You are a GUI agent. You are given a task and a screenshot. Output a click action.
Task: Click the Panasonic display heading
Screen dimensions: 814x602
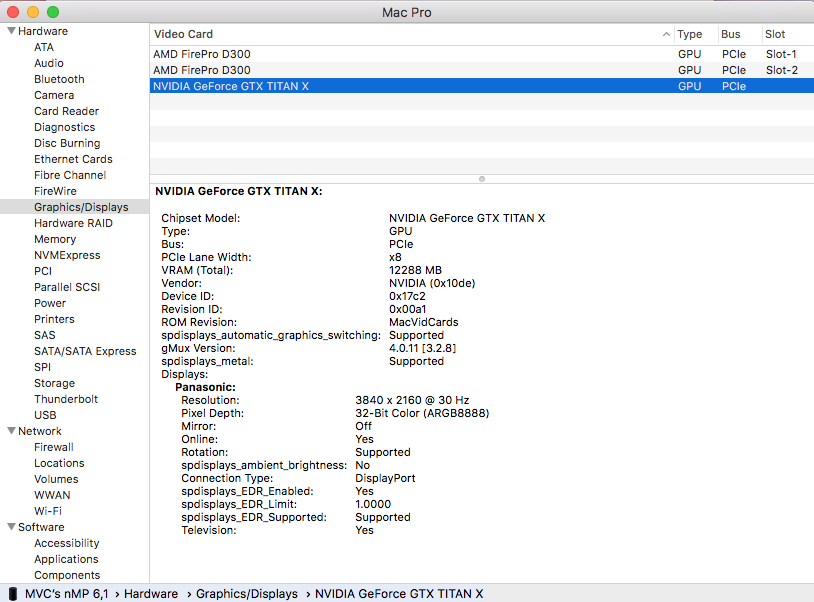[x=205, y=387]
